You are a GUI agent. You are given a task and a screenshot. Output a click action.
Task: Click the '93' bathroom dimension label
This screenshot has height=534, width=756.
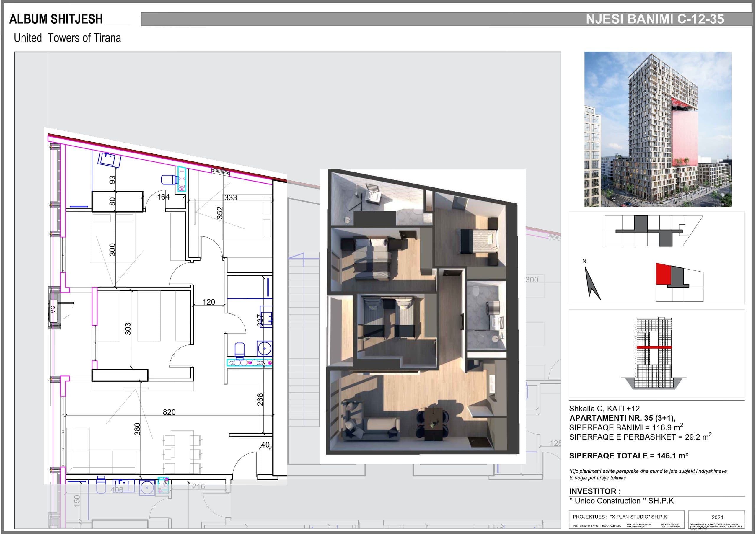coord(112,180)
